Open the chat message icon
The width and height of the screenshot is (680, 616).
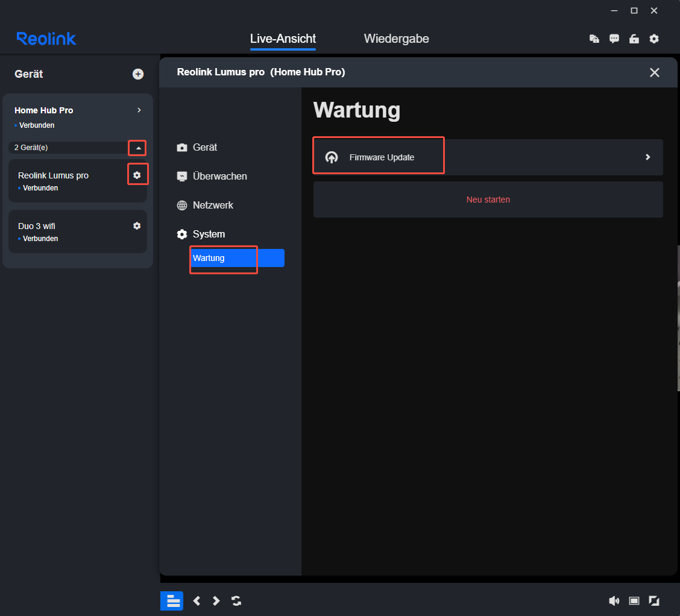614,39
